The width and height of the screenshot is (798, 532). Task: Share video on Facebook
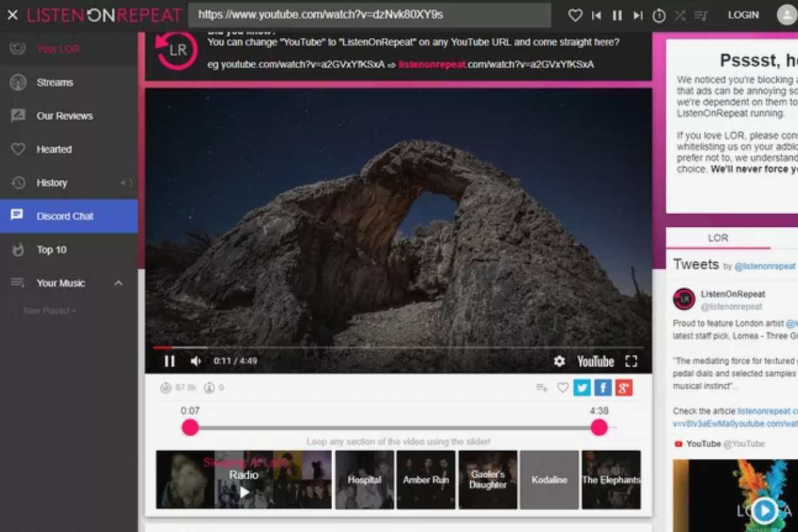click(603, 387)
